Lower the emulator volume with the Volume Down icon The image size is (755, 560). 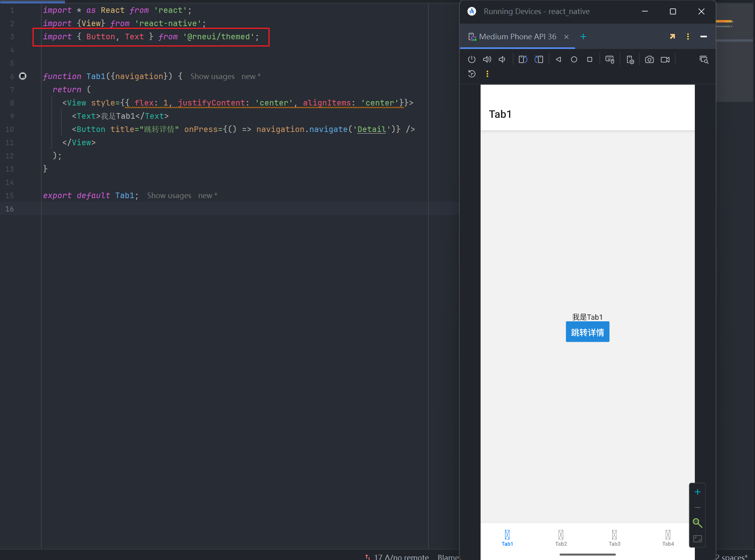point(502,59)
